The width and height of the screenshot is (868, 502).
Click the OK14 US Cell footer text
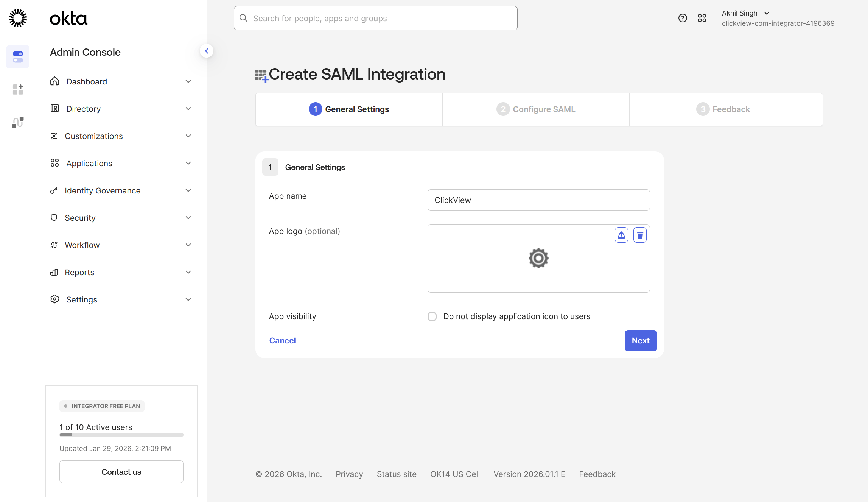[x=455, y=474]
